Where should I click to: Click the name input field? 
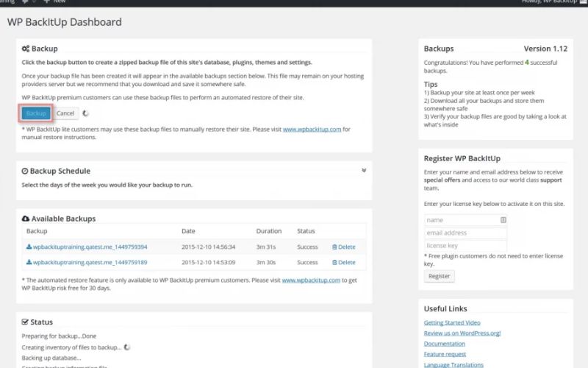(465, 220)
